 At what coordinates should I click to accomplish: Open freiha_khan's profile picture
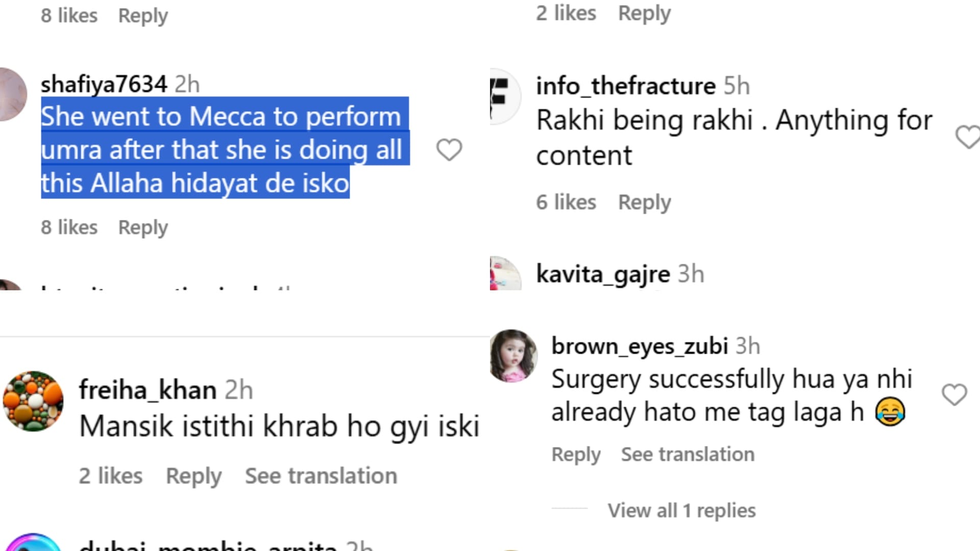coord(33,402)
